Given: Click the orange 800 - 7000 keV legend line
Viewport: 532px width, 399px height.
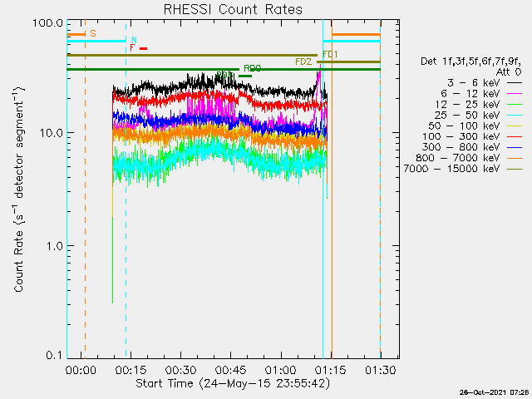Looking at the screenshot, I should [x=515, y=158].
